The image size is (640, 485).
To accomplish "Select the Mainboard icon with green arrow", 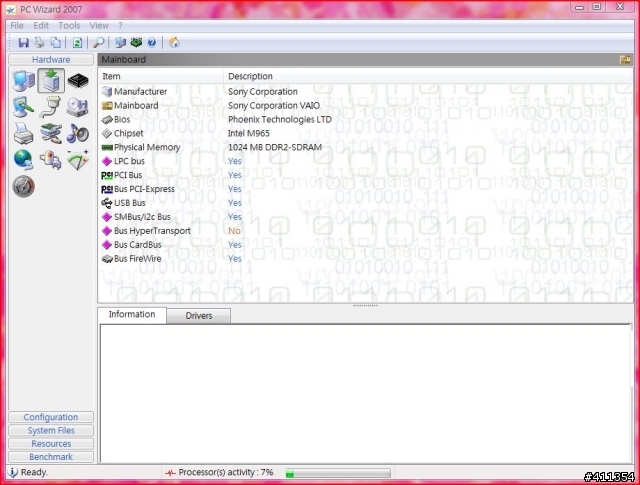I will 51,80.
